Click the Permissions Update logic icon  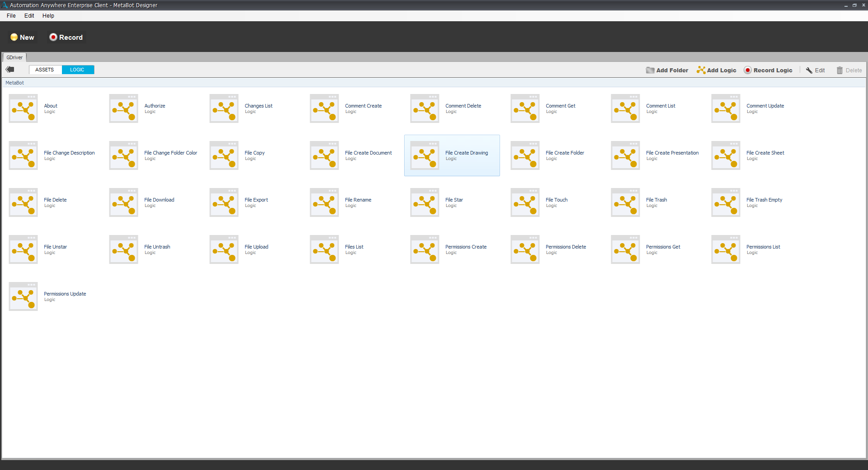tap(23, 296)
